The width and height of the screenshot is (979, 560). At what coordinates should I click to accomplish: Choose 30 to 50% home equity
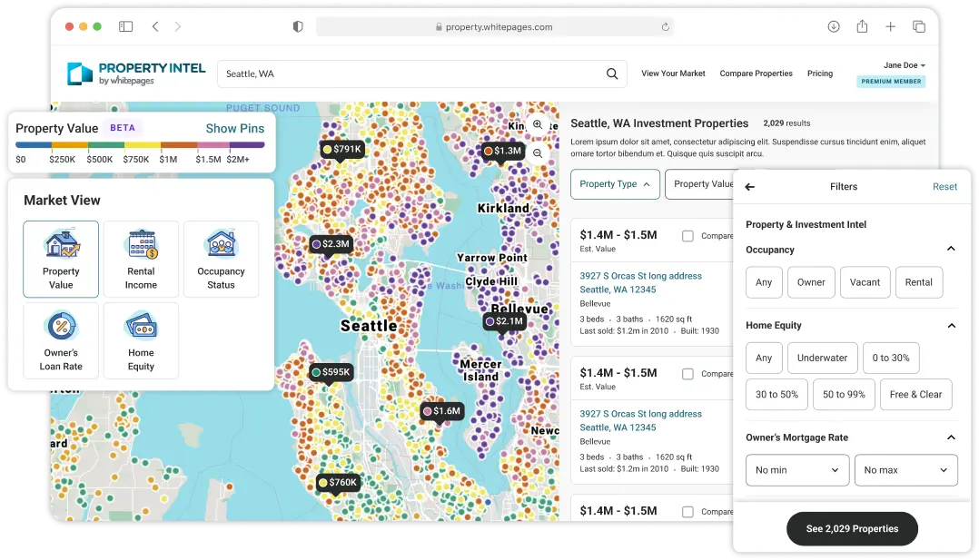click(x=776, y=395)
